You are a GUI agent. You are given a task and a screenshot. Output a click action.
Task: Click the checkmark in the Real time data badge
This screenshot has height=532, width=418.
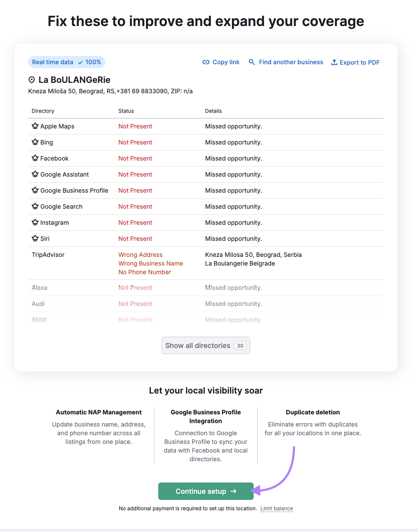82,62
